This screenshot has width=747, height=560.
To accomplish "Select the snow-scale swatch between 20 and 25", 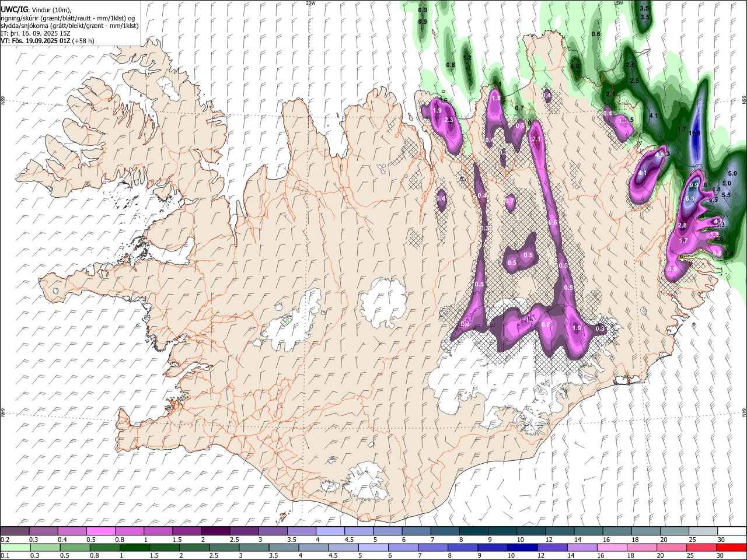I will (675, 531).
